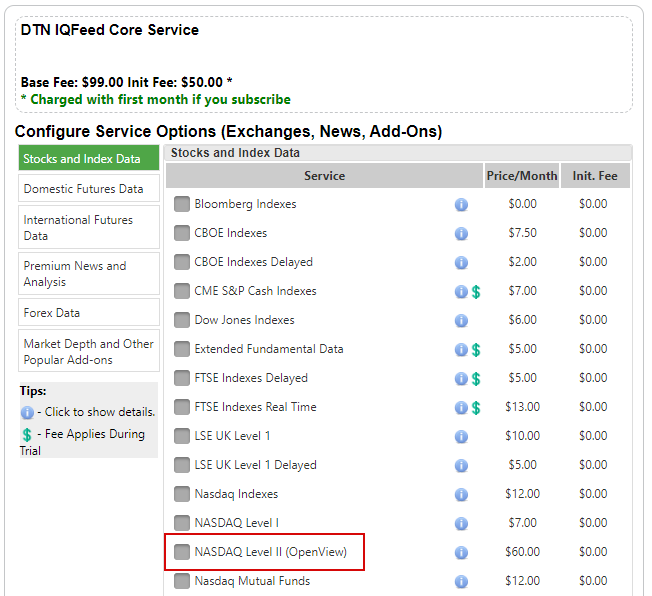Open NASDAQ Level I info icon
This screenshot has height=596, width=652.
[x=461, y=524]
